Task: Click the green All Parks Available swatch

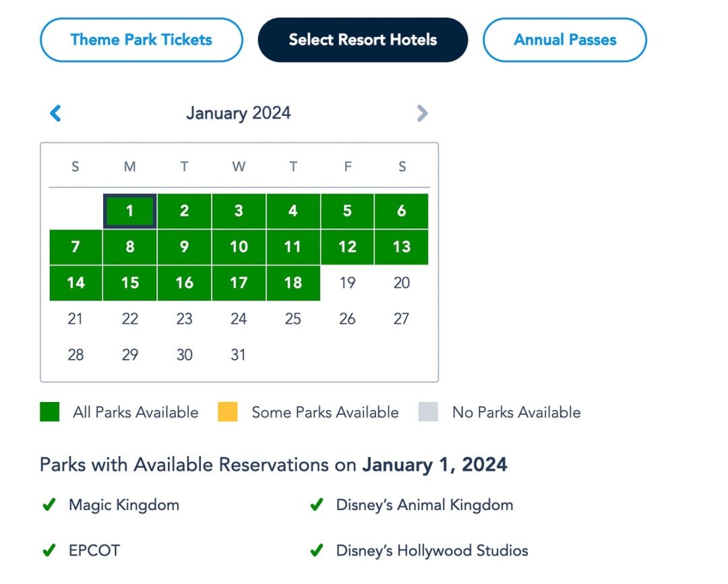Action: pos(49,412)
